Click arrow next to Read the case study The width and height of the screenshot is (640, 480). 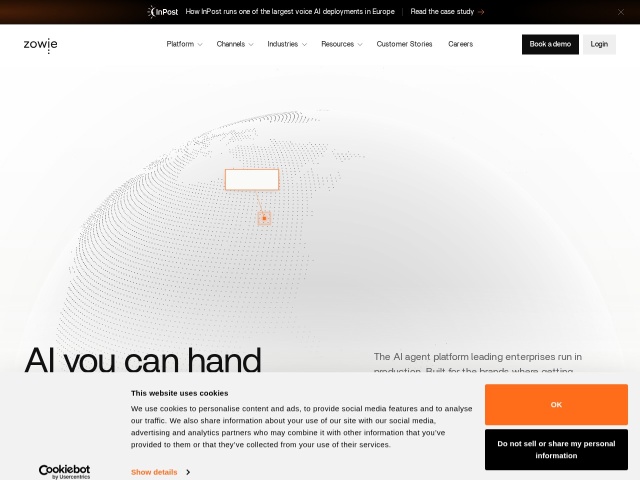point(481,12)
